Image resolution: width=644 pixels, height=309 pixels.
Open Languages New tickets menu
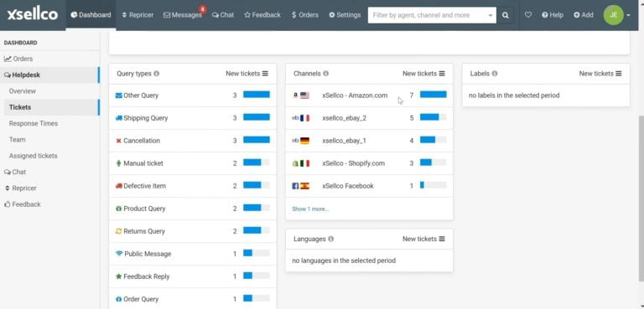(x=423, y=239)
